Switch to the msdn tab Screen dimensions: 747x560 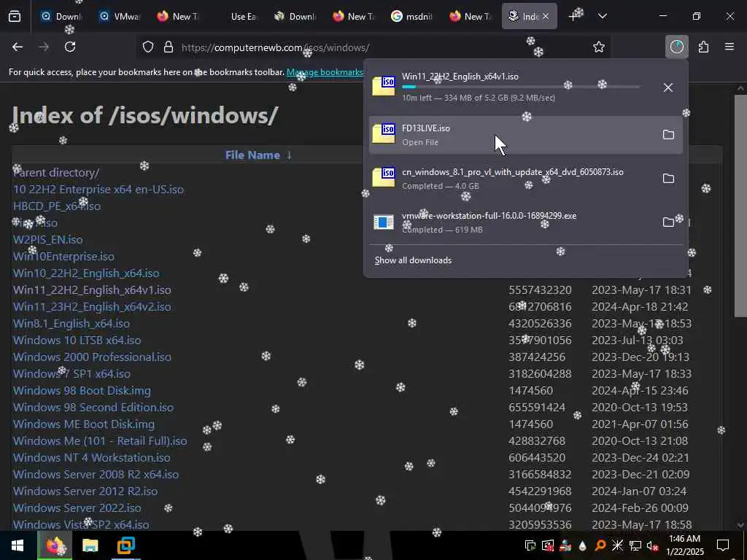pos(412,17)
